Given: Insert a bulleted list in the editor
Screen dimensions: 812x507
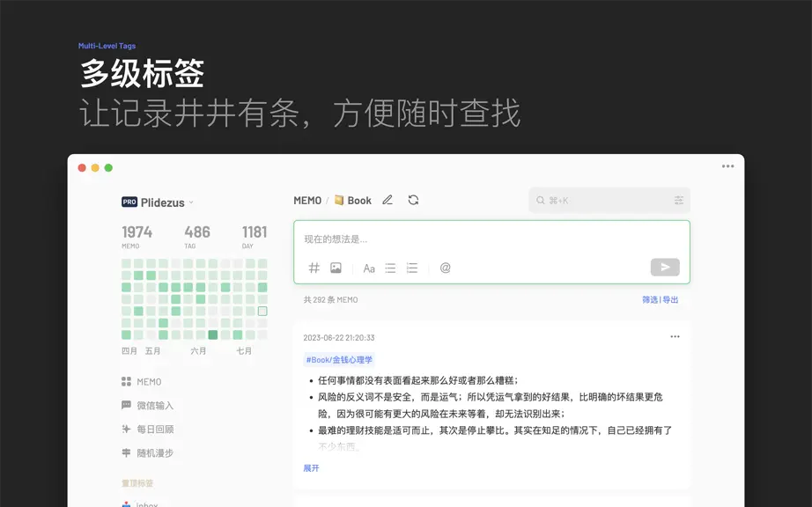Looking at the screenshot, I should [x=390, y=268].
